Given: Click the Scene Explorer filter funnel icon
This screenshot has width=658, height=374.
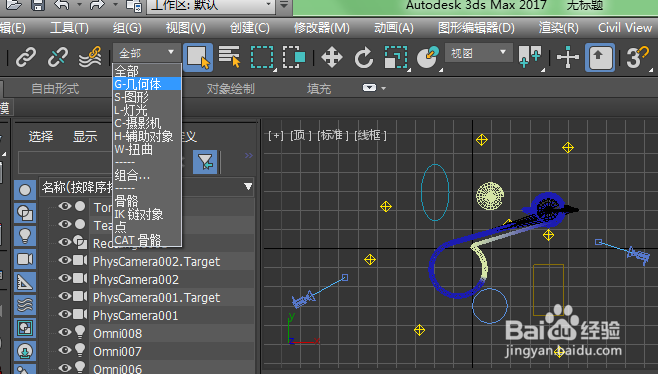Looking at the screenshot, I should click(x=205, y=162).
